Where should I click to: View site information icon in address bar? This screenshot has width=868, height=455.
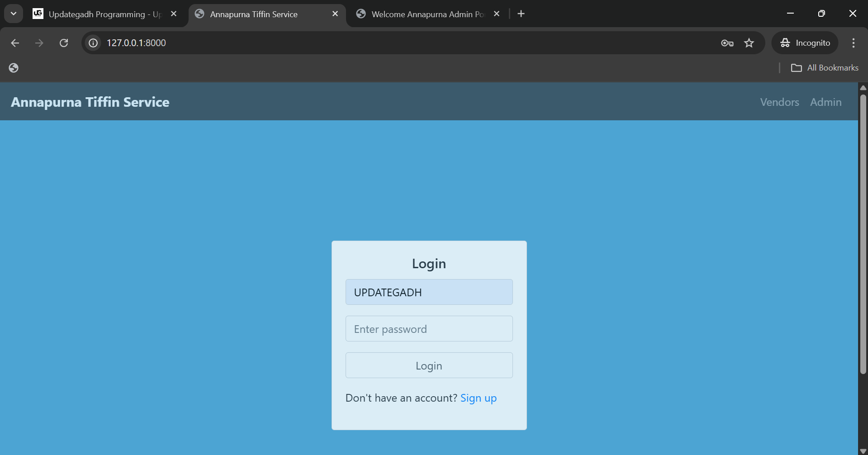click(x=93, y=43)
